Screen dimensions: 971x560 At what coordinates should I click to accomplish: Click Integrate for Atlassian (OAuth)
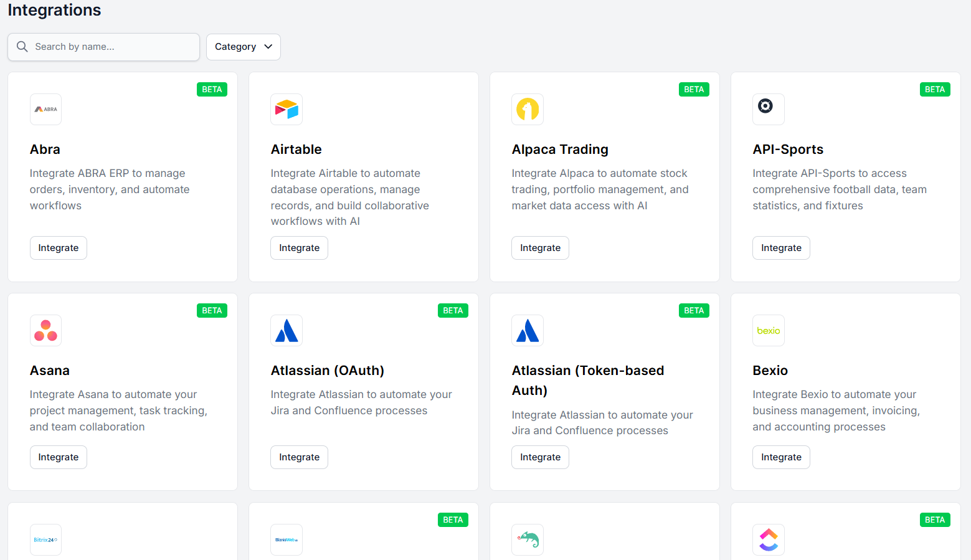[300, 457]
